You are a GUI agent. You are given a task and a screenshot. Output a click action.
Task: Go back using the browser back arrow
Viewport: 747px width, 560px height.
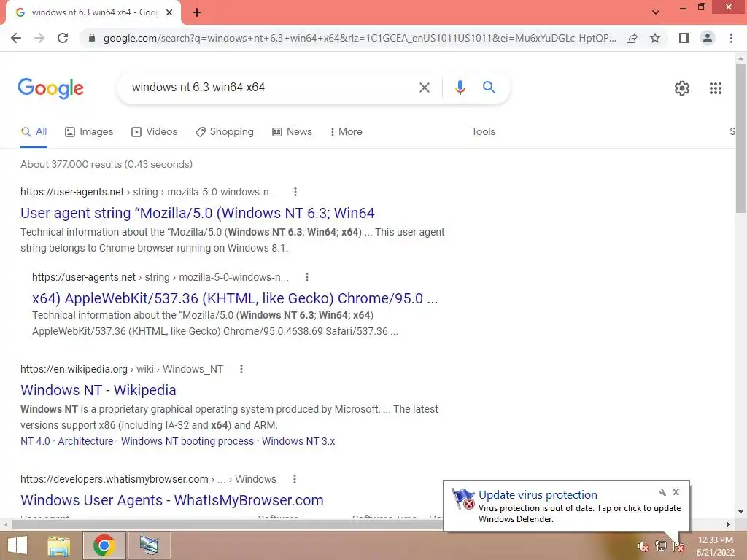[x=16, y=38]
